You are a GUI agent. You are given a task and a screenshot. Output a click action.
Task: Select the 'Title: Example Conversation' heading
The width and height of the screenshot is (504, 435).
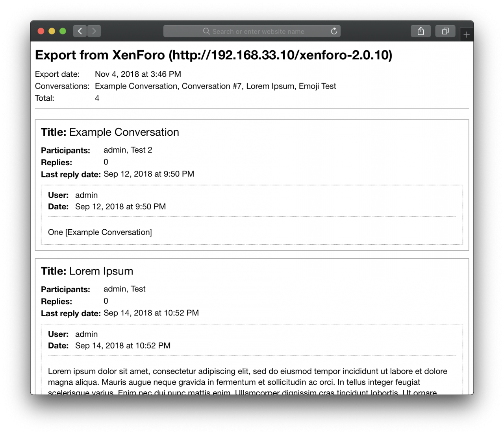pyautogui.click(x=110, y=132)
